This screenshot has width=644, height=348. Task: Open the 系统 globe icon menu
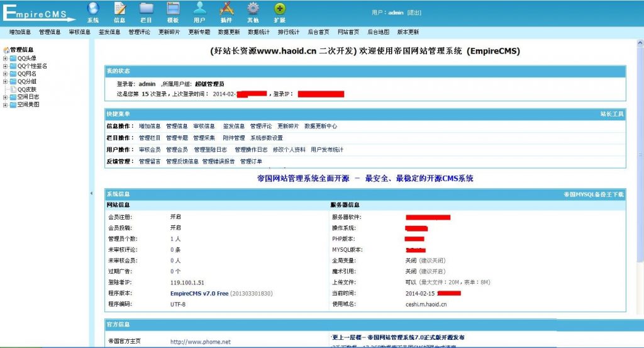coord(93,13)
